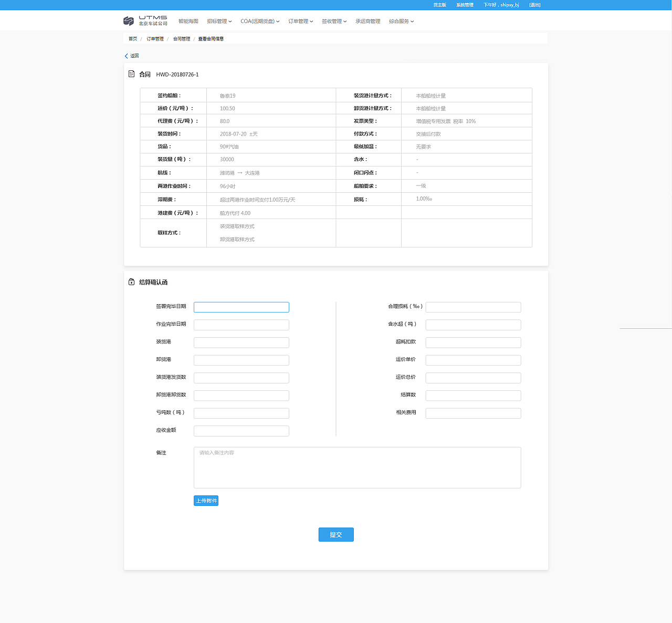This screenshot has height=623, width=672.
Task: Click cargo value 90#汽油
Action: point(229,147)
